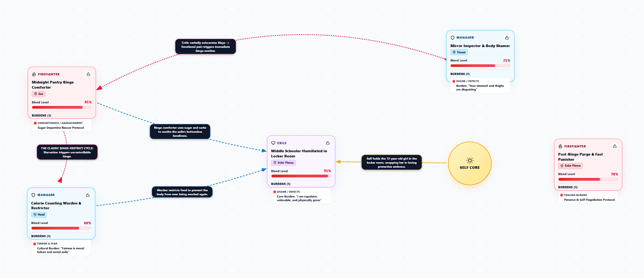
Task: Select 'THE CLASSIC BINGE-RESTRICT CYCLE' edge label
Action: (x=67, y=152)
